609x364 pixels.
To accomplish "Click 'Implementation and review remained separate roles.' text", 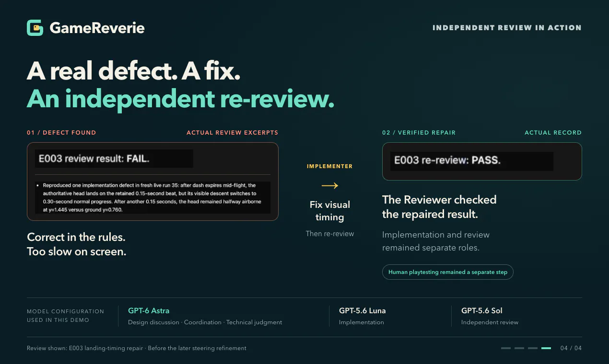I will pos(436,241).
